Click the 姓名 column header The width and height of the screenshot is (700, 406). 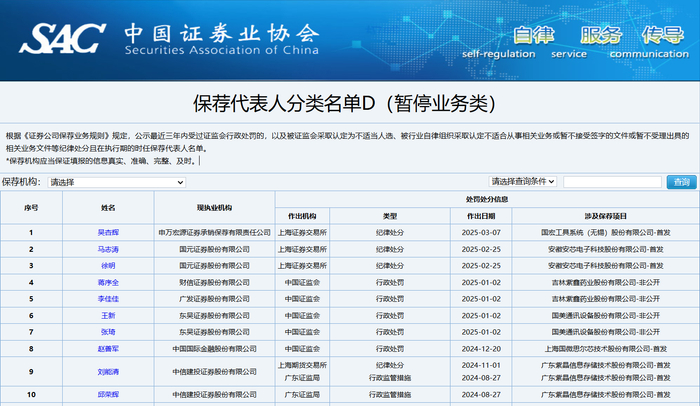click(x=107, y=207)
